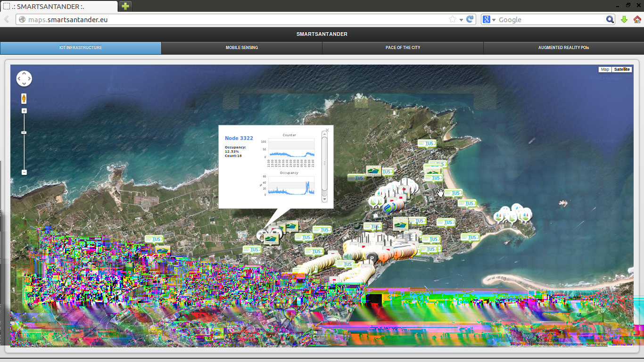Viewport: 644px width, 362px height.
Task: Bookmark this page with star icon
Action: (453, 19)
